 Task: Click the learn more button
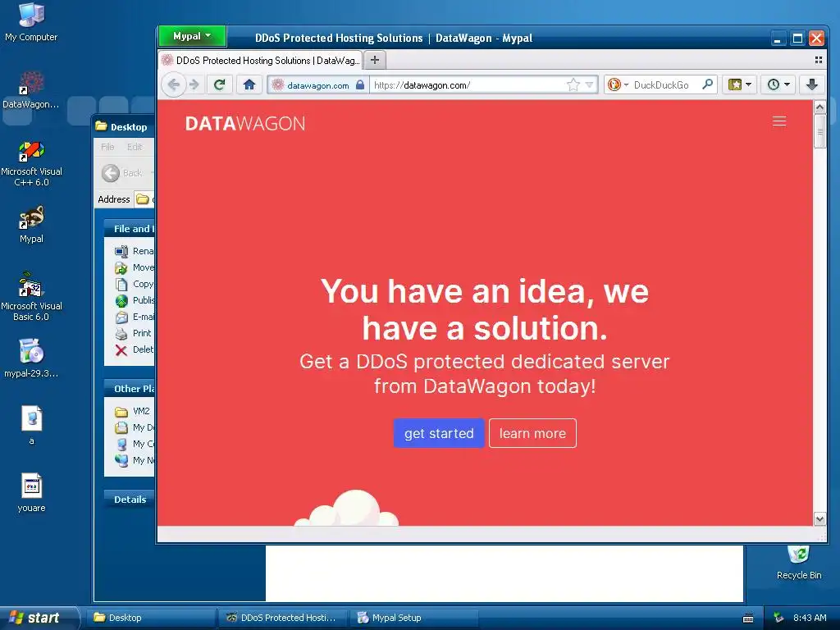pos(532,433)
